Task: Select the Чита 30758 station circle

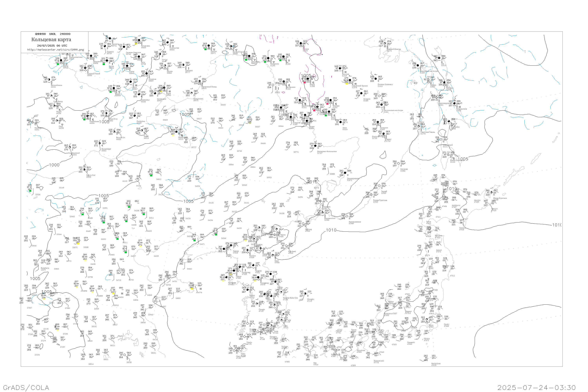Action: point(139,57)
